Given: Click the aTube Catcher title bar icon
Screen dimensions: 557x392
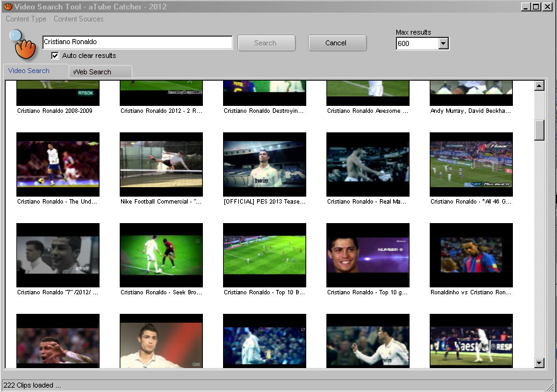Looking at the screenshot, I should pos(8,6).
